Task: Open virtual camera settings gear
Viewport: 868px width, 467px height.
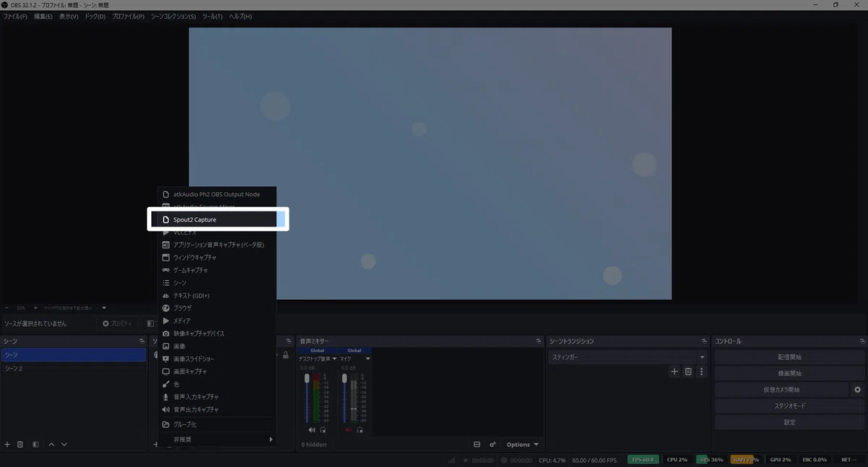Action: tap(858, 390)
